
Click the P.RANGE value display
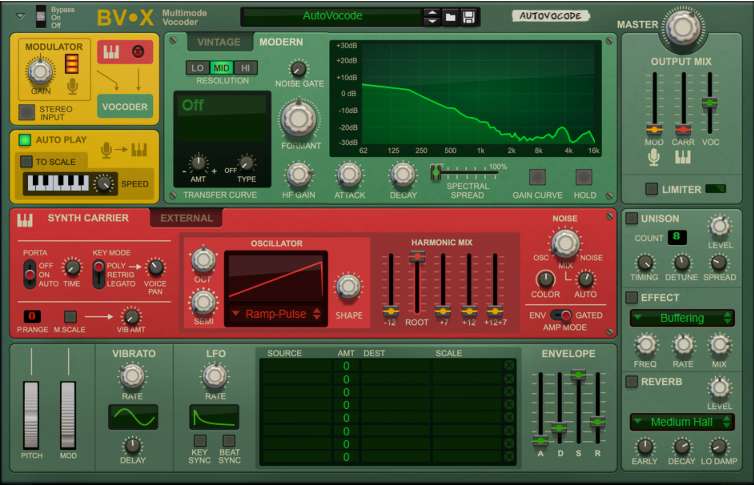32,316
